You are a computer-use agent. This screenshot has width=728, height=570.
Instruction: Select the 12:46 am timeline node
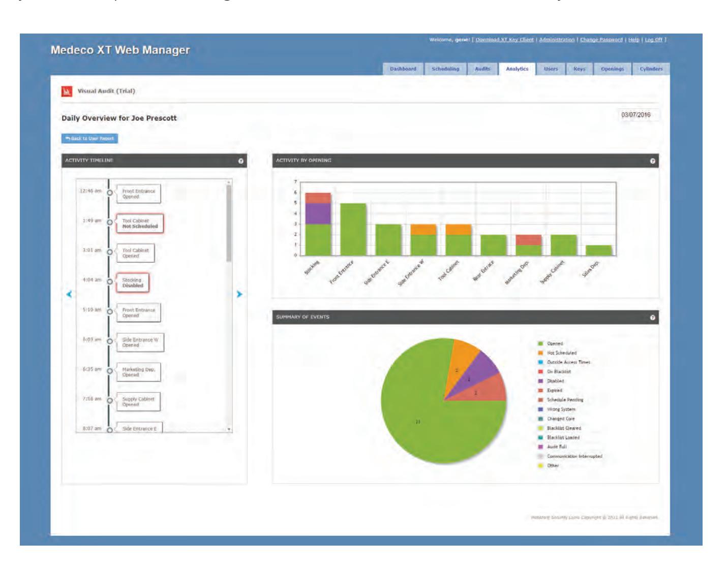point(110,193)
